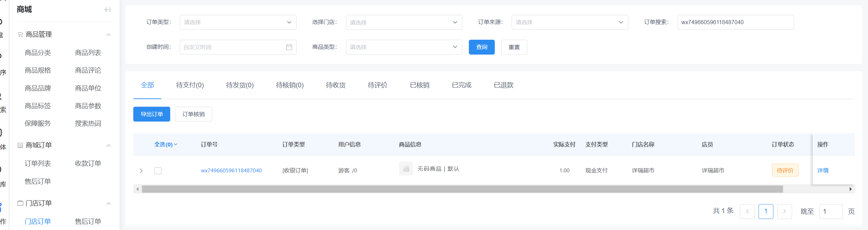Open the highlighted 门店订单 submenu item
This screenshot has height=230, width=868.
pos(38,221)
